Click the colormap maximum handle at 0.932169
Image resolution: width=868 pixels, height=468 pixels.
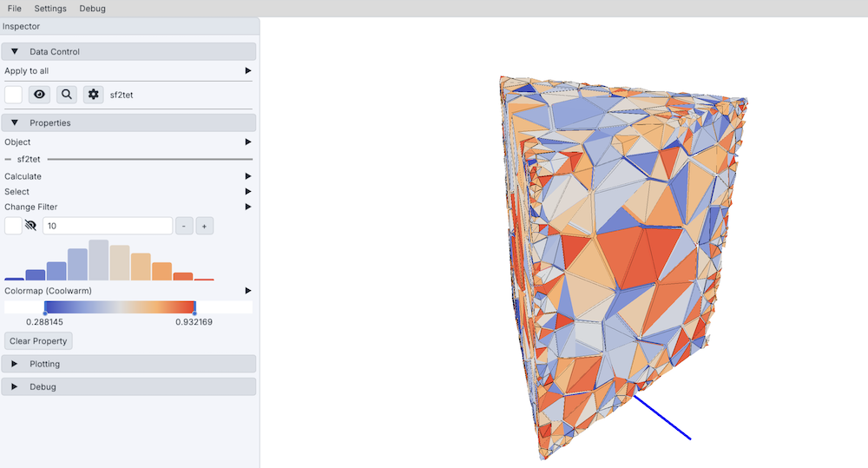point(194,313)
